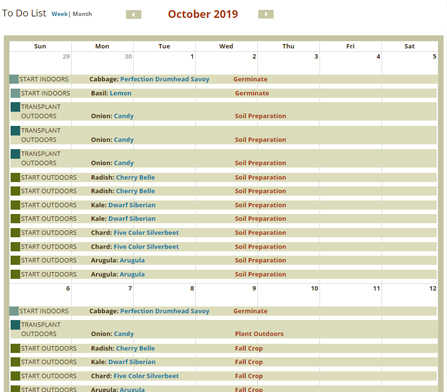Open Cherry Belle link in the Fall Crop row
Image resolution: width=447 pixels, height=392 pixels.
point(135,348)
